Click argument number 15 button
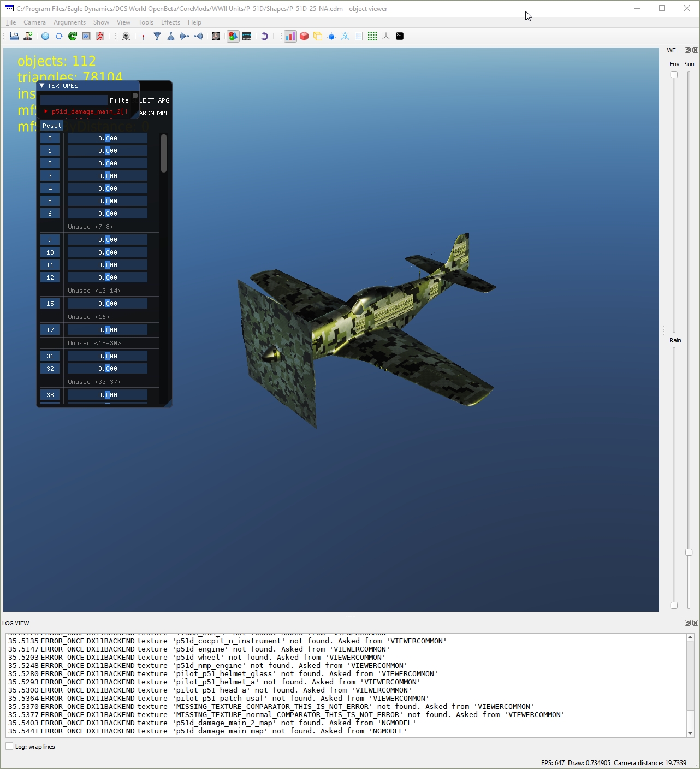This screenshot has width=700, height=769. point(50,304)
